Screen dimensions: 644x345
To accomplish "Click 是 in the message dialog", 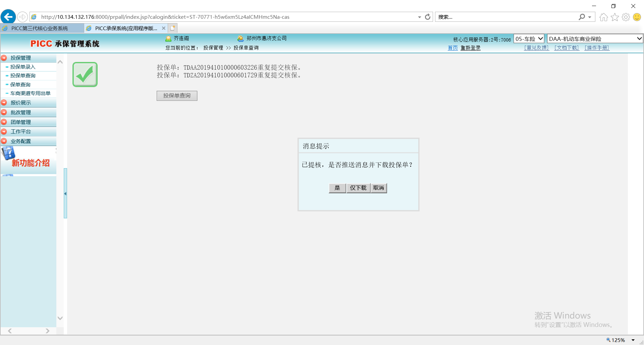I will 337,188.
